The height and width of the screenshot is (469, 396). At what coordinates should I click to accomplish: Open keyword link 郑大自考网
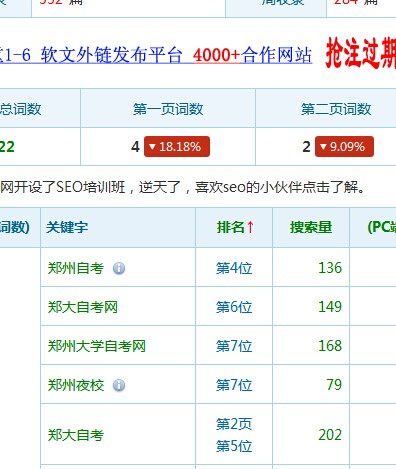[83, 307]
